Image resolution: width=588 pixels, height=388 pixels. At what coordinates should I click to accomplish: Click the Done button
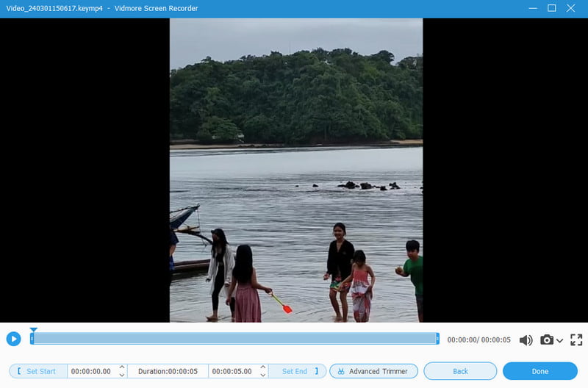tap(539, 371)
